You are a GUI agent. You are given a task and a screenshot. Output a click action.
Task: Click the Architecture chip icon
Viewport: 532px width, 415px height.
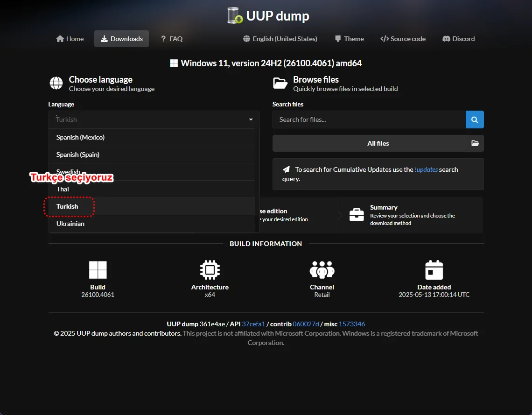point(210,270)
